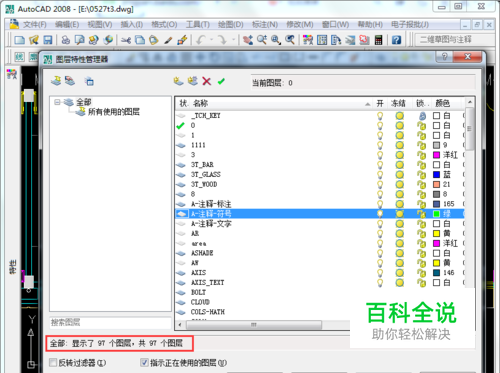
Task: Click the Cut scissors toolbar icon
Action: (126, 40)
